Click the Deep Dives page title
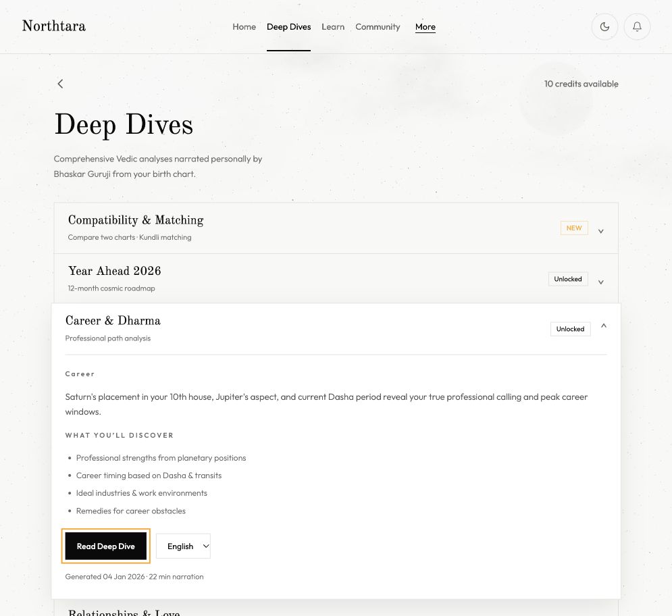 tap(124, 125)
